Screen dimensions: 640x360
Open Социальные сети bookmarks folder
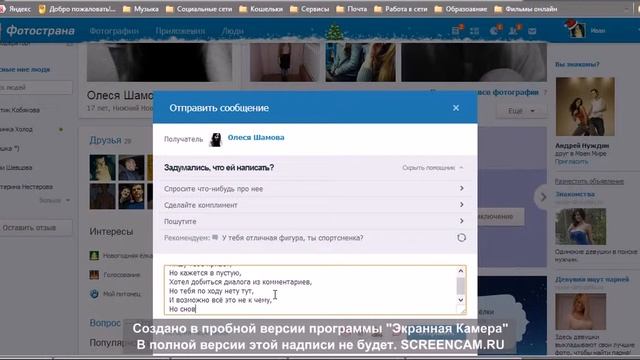click(x=199, y=9)
